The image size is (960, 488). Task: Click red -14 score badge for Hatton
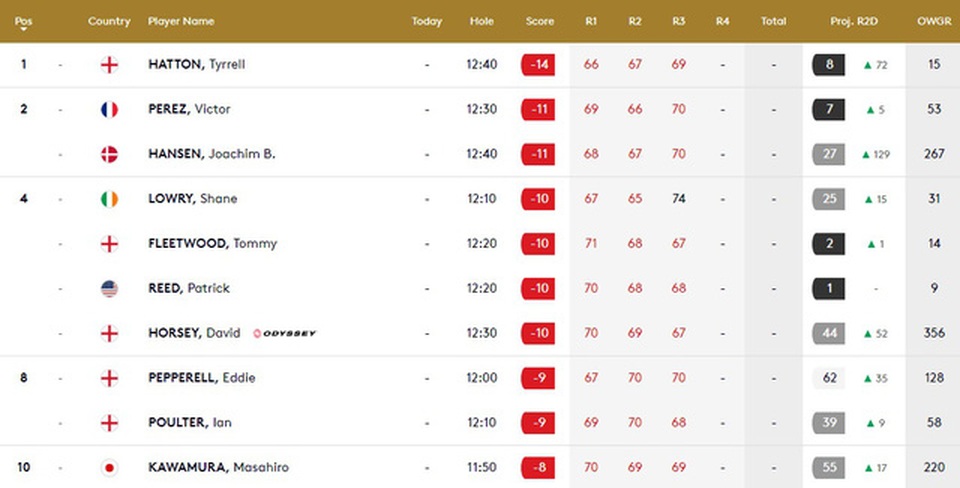click(x=538, y=64)
